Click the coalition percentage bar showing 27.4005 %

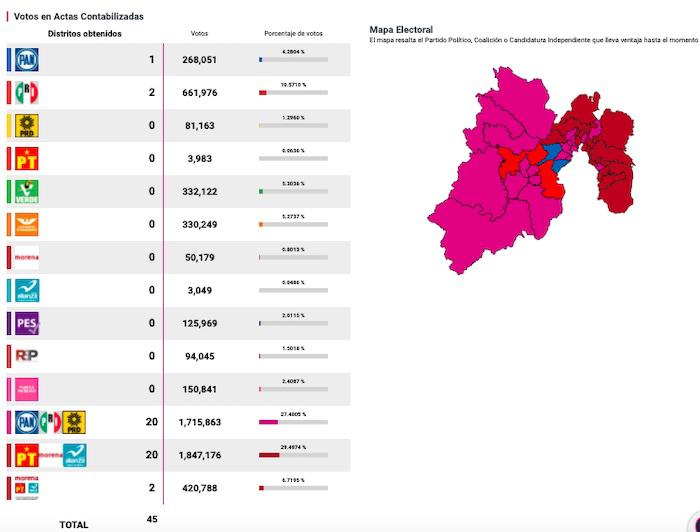click(293, 422)
